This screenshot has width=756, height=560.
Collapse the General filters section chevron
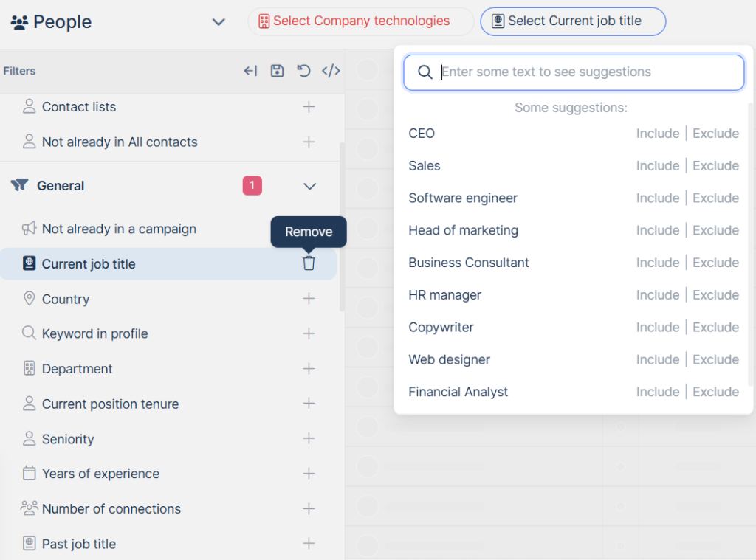(x=310, y=186)
